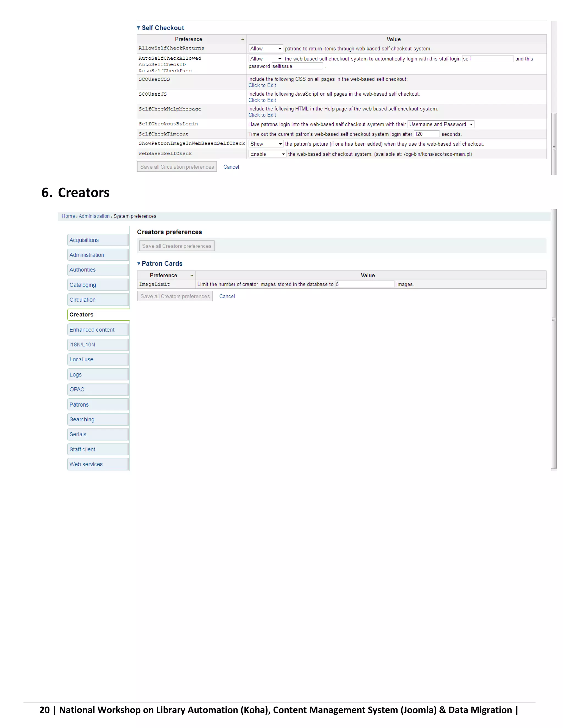Screen dimensions: 563x728
Task: Open the Enhanced content preferences tab
Action: [x=92, y=330]
